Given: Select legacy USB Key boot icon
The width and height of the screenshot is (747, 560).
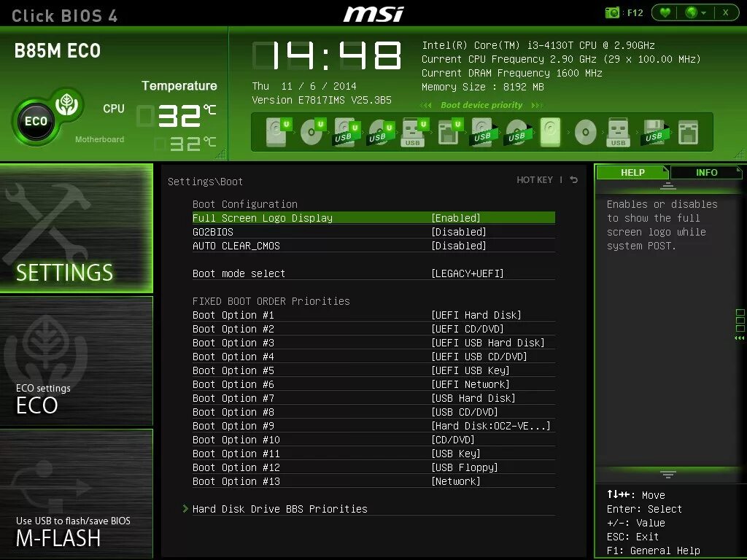Looking at the screenshot, I should (619, 132).
